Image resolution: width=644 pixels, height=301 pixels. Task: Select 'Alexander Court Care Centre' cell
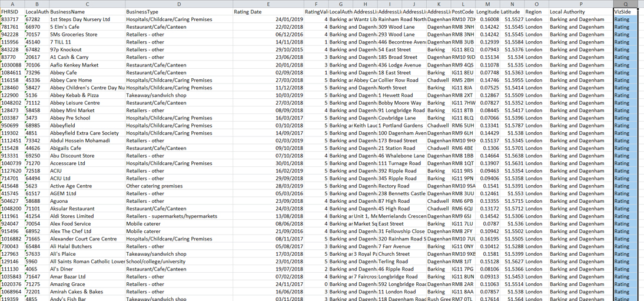click(83, 239)
